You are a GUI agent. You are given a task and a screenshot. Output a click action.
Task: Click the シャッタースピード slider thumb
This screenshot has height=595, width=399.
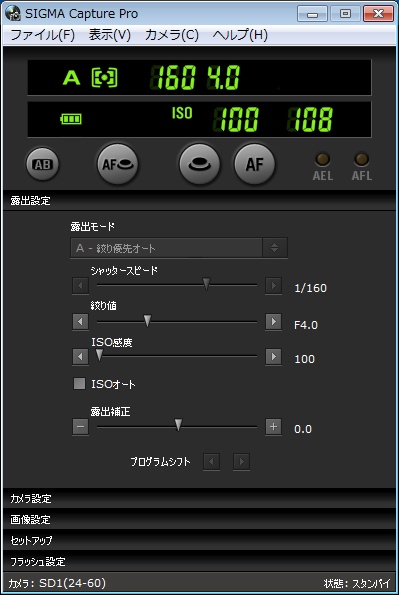206,283
